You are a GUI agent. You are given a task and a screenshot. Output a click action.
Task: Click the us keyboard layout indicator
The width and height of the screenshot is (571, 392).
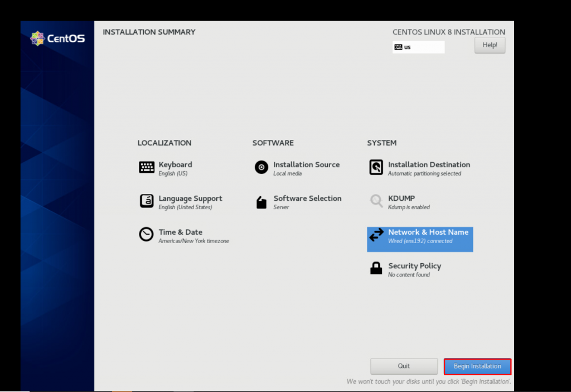418,47
